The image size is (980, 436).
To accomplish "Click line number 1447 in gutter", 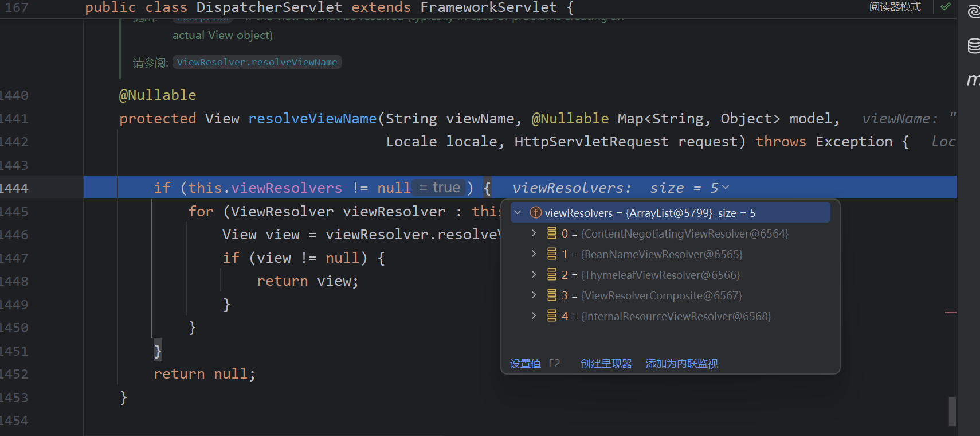I will pyautogui.click(x=14, y=258).
